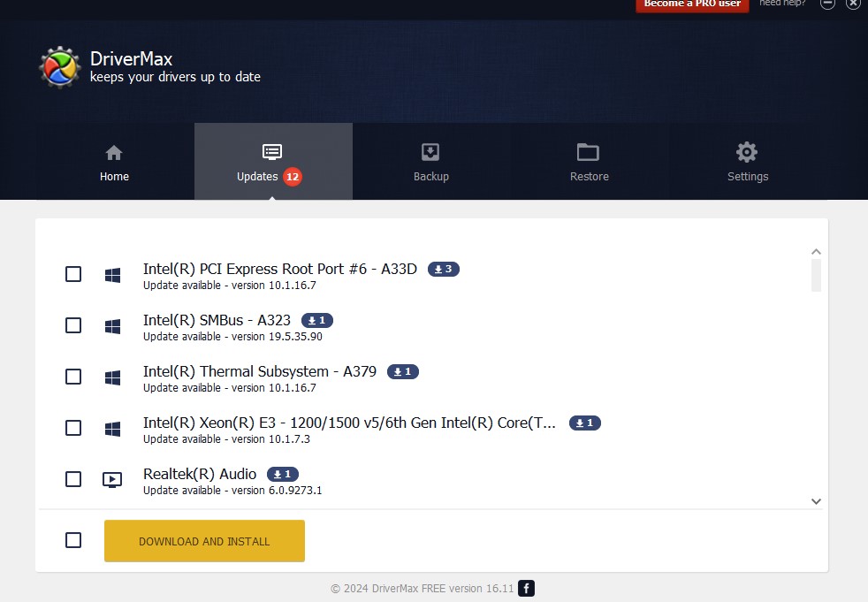Click media device icon beside Realtek Audio
The image size is (868, 602).
point(112,480)
